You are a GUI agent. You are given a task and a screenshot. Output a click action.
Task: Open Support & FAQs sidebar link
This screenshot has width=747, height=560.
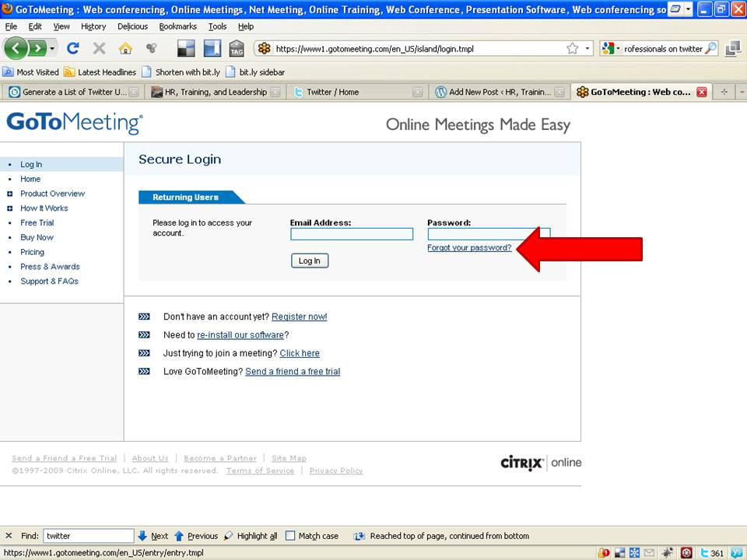click(50, 282)
